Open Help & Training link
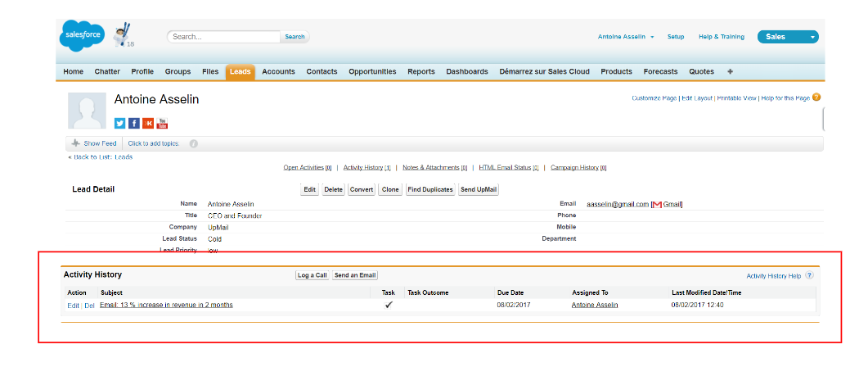 tap(722, 37)
